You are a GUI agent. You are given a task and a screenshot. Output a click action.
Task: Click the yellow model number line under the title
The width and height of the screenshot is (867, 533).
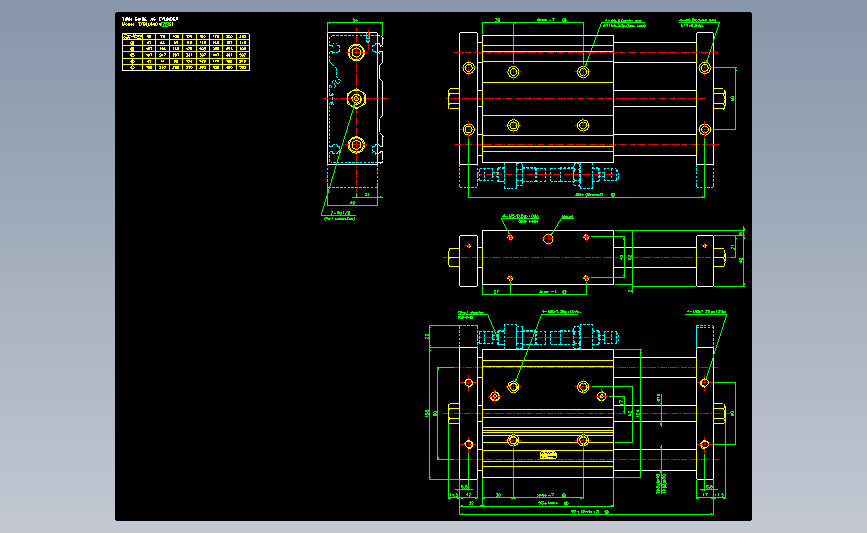[x=148, y=24]
